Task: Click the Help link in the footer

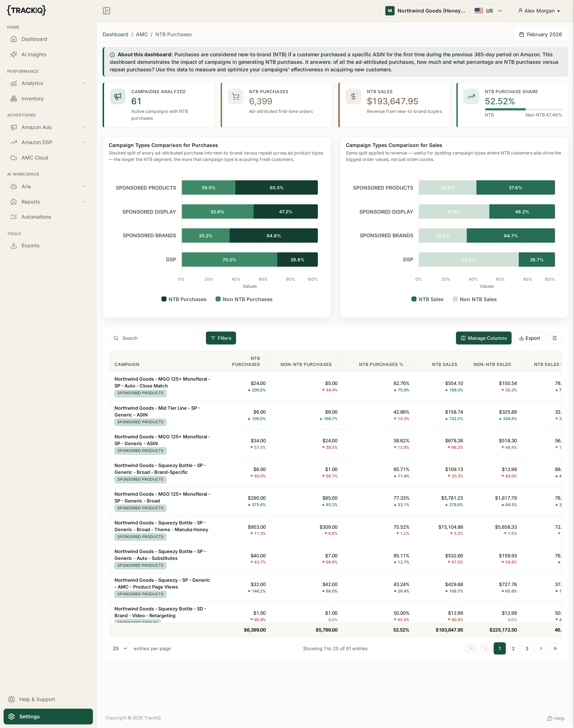Action: tap(556, 718)
